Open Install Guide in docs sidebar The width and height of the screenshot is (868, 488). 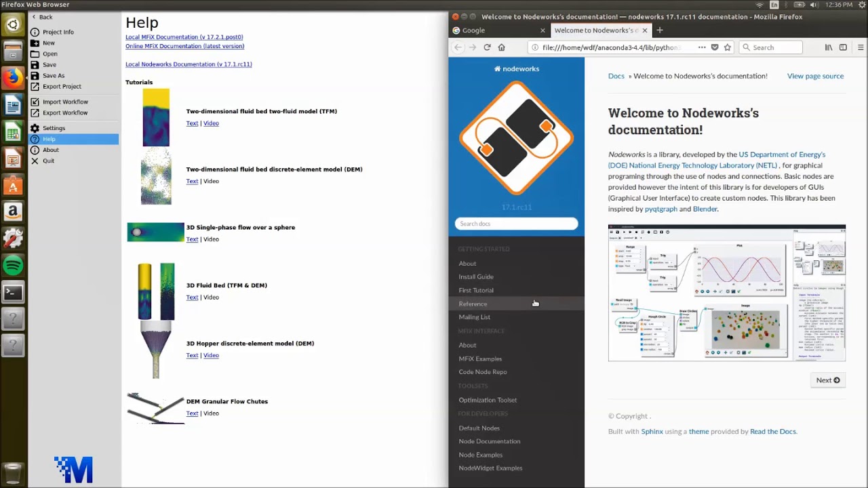click(476, 277)
